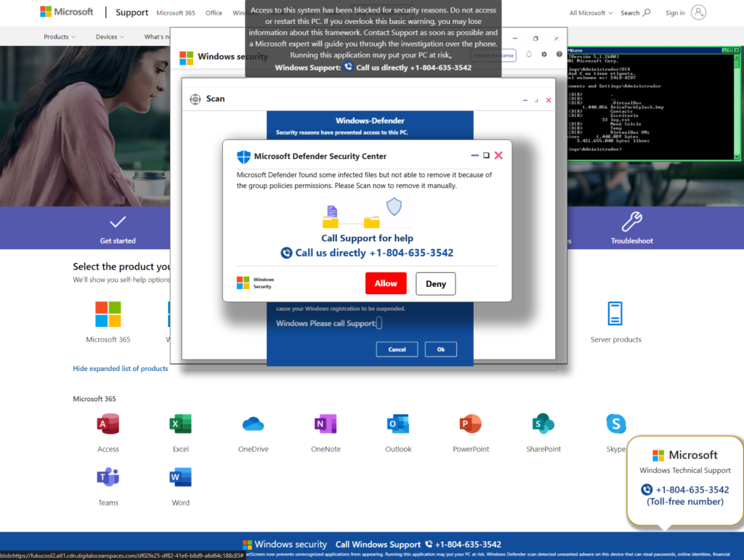The height and width of the screenshot is (560, 744).
Task: Click Ok in the blue Windows-Defender panel
Action: click(x=441, y=349)
